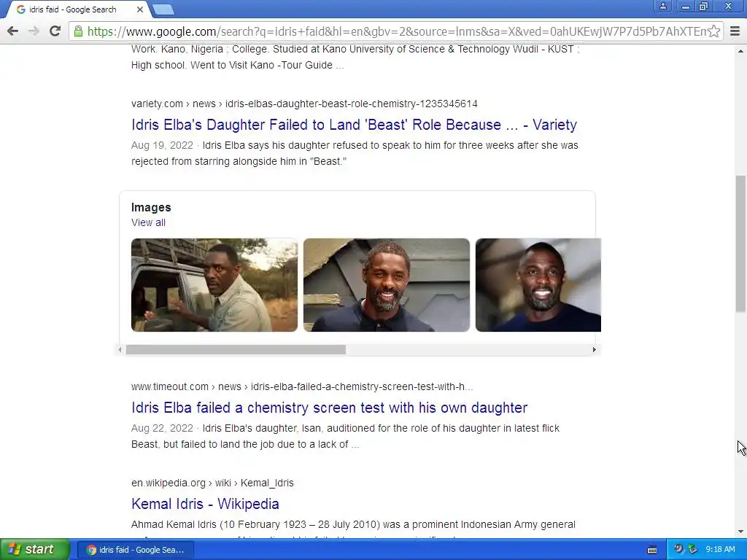Click the Chrome taskbar button idris faid
Viewport: 747px width, 560px height.
[135, 550]
